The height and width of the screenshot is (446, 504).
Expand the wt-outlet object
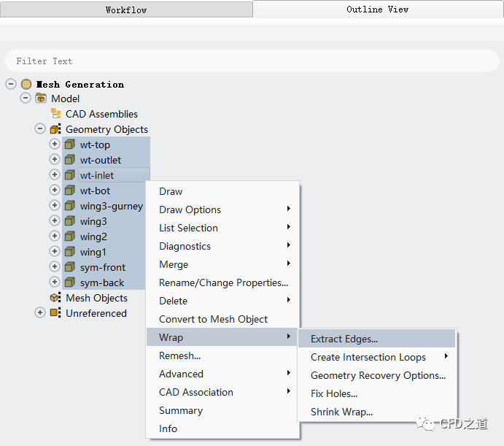click(x=55, y=160)
